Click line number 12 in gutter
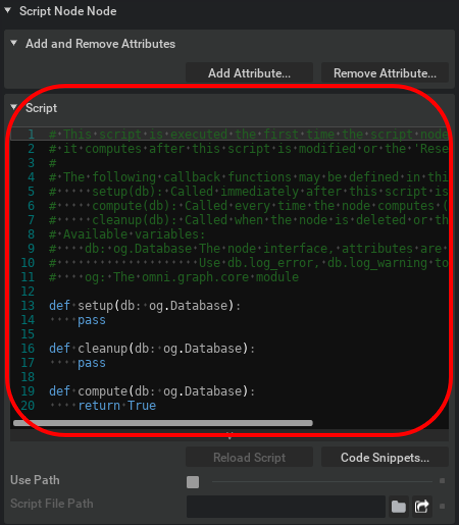 (x=28, y=291)
